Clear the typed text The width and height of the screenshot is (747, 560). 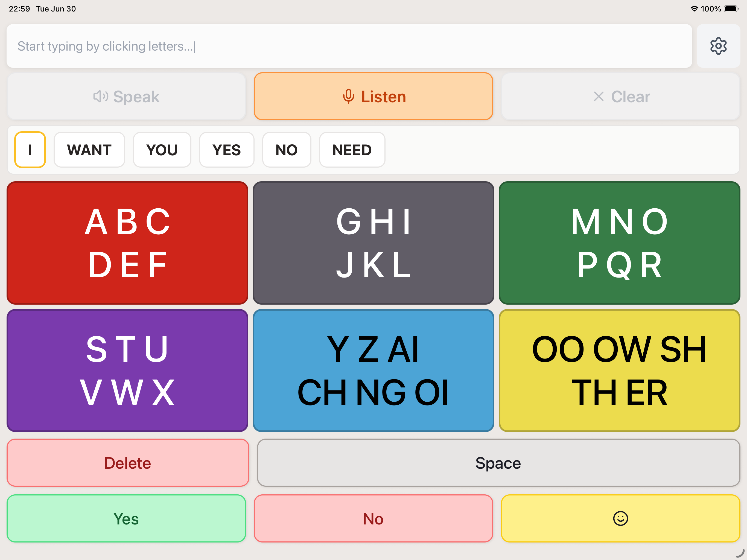click(x=621, y=97)
